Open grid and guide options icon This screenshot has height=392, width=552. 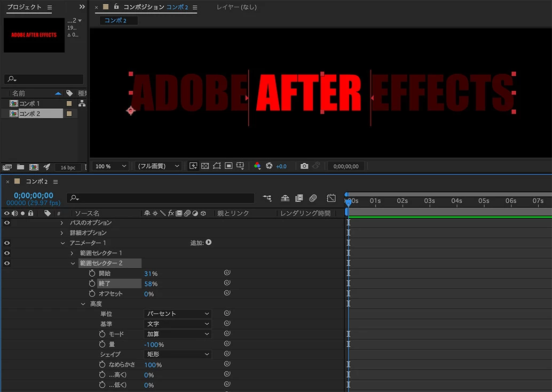[240, 166]
